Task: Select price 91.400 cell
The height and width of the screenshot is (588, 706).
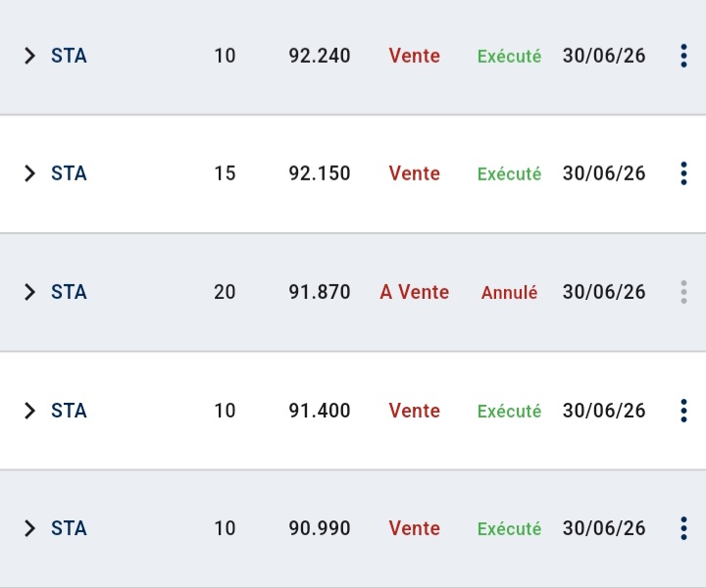Action: [320, 411]
